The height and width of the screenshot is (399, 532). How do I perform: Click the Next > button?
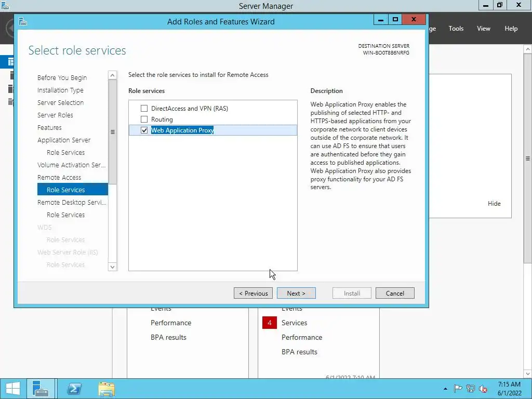[x=296, y=293]
